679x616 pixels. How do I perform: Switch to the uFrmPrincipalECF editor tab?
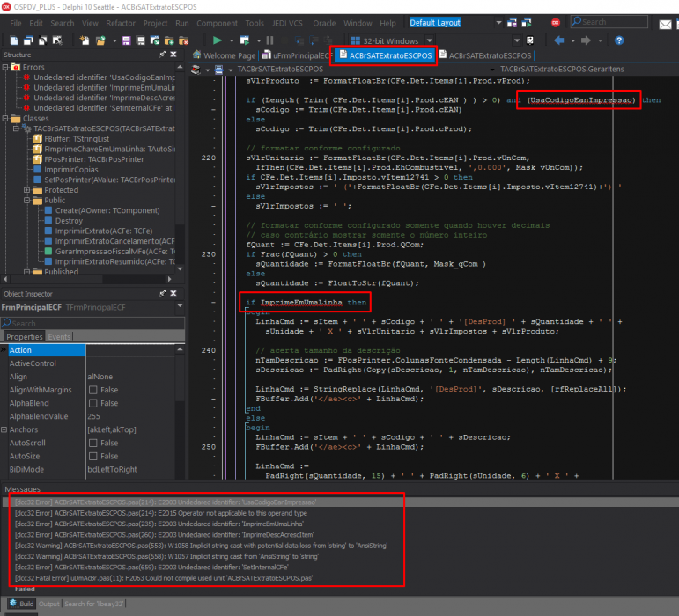point(297,55)
